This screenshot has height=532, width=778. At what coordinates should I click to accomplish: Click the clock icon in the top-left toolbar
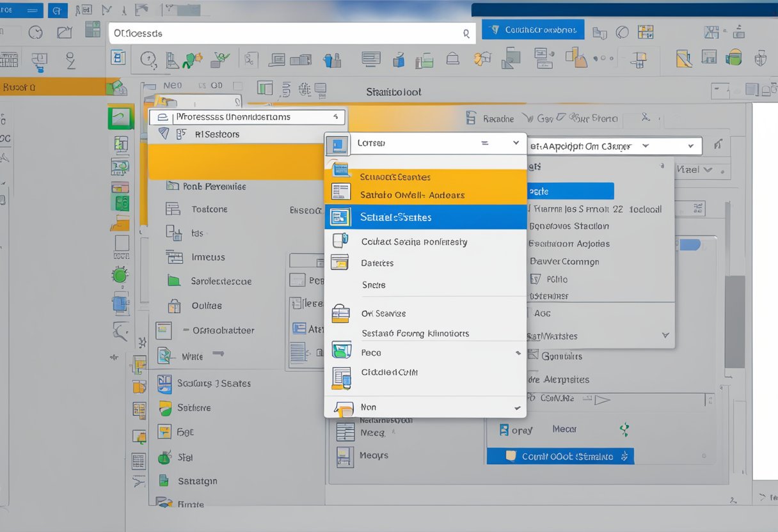click(36, 32)
